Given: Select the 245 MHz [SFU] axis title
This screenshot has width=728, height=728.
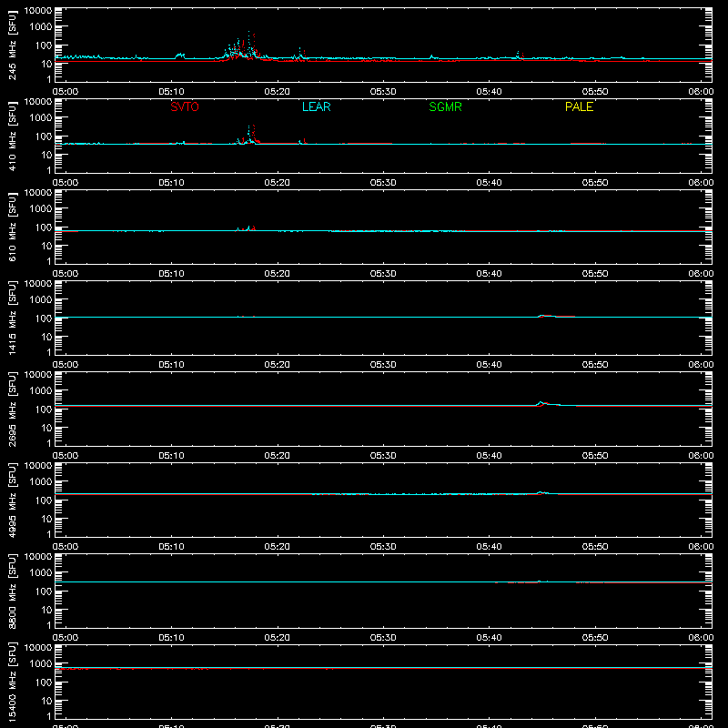Looking at the screenshot, I should (13, 45).
